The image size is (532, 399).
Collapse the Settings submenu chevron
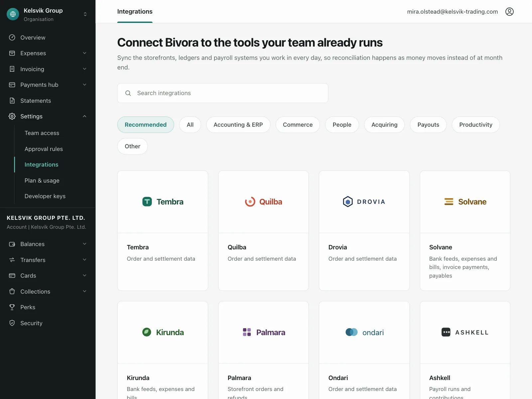tap(84, 116)
